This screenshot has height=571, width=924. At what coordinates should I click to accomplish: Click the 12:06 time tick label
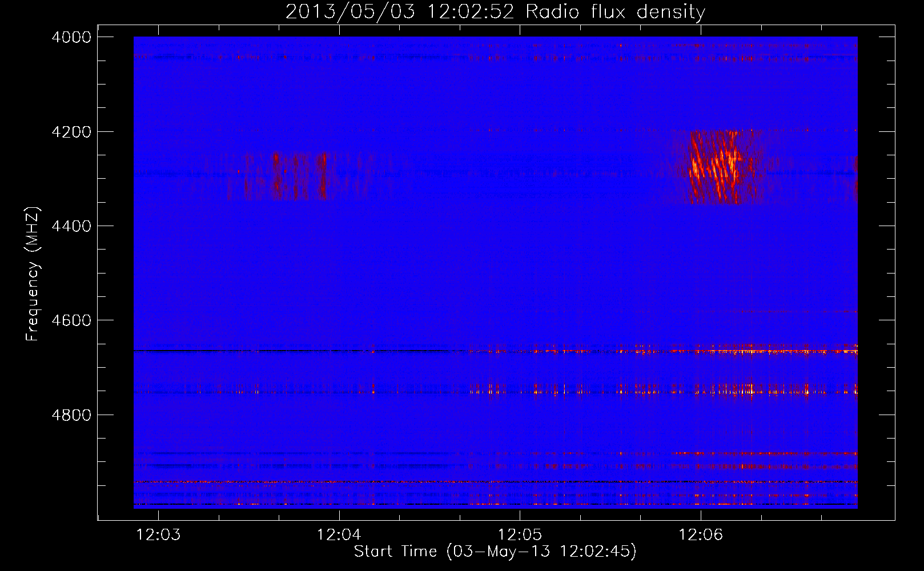(701, 535)
